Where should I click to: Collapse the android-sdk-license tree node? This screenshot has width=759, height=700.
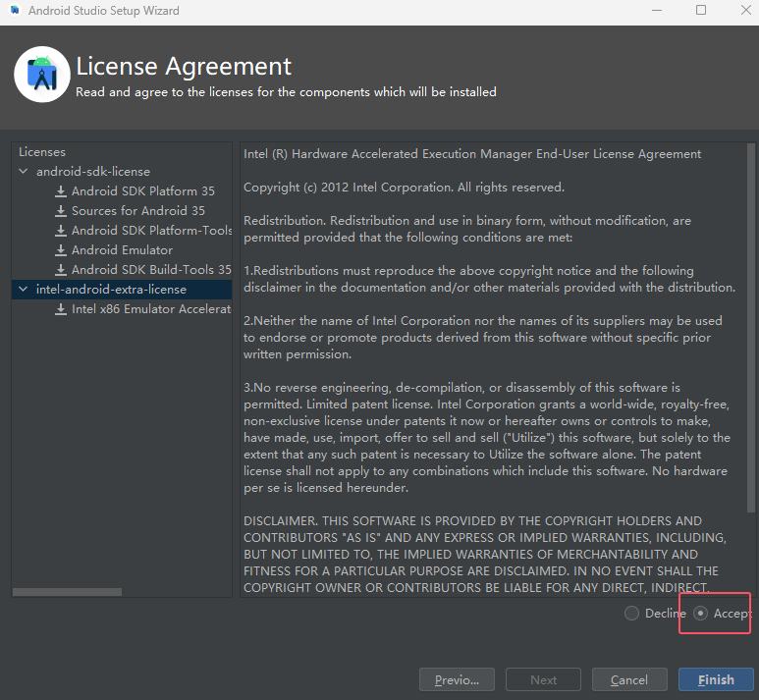coord(23,172)
